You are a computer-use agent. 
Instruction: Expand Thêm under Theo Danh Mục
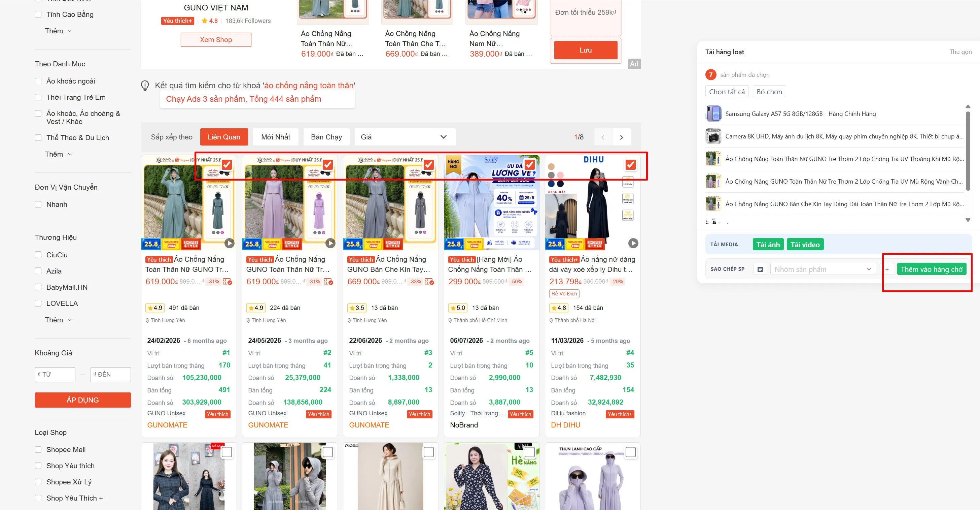coord(58,154)
